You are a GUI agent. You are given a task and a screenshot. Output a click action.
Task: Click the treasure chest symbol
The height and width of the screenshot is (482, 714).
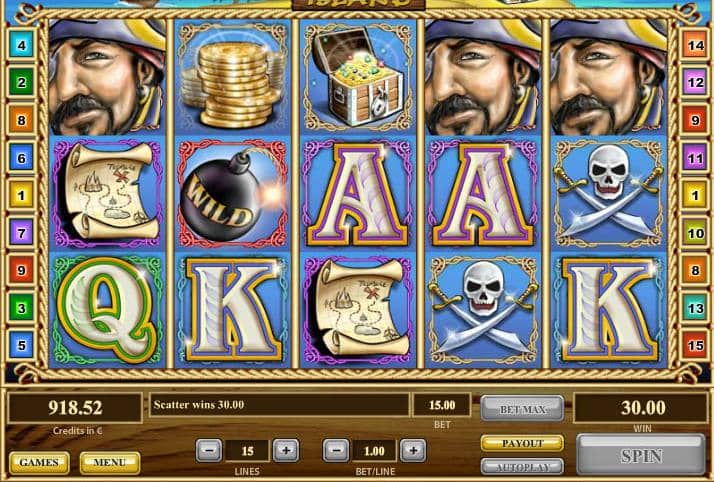pyautogui.click(x=358, y=78)
